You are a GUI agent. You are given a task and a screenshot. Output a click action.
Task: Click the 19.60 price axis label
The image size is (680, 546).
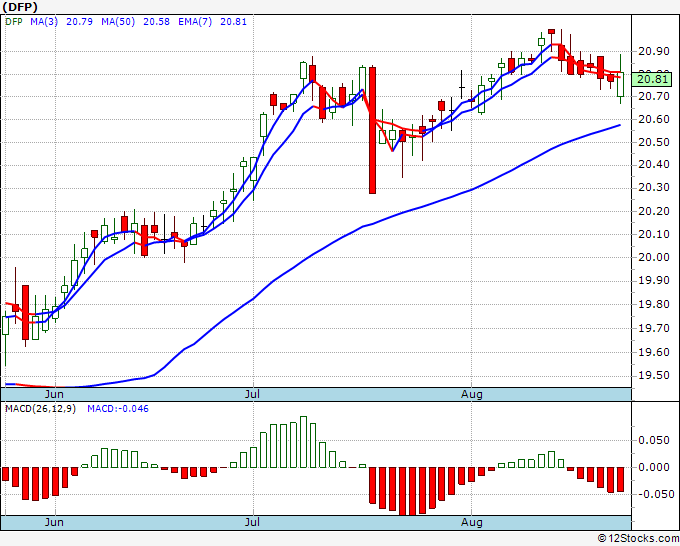[x=654, y=352]
